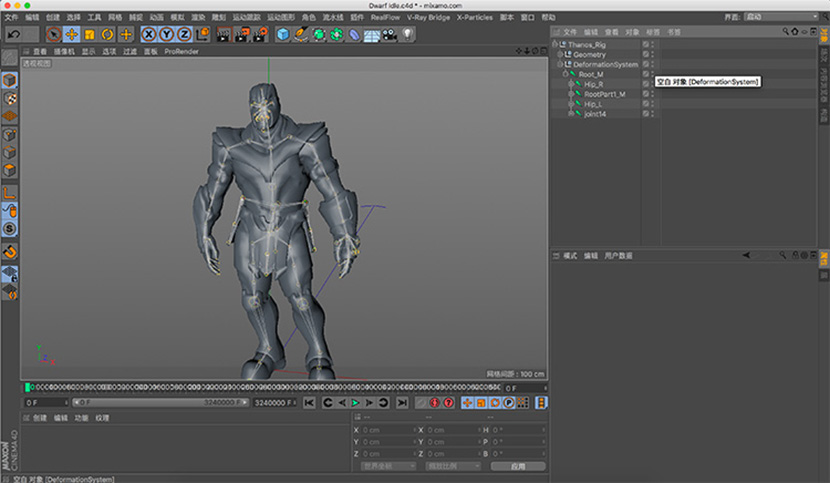This screenshot has width=830, height=483.
Task: Activate the Rotate tool
Action: (x=107, y=35)
